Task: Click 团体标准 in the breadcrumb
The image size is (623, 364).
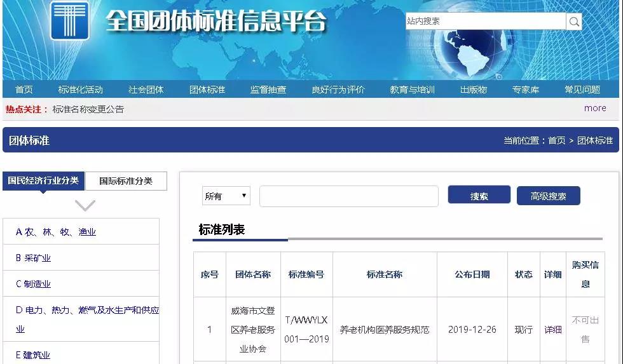Action: [x=595, y=140]
